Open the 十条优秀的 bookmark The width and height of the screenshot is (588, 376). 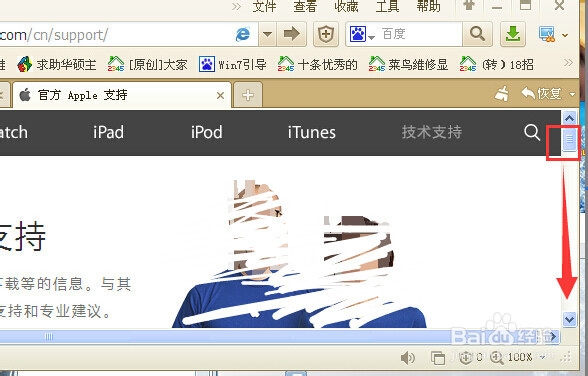(317, 64)
